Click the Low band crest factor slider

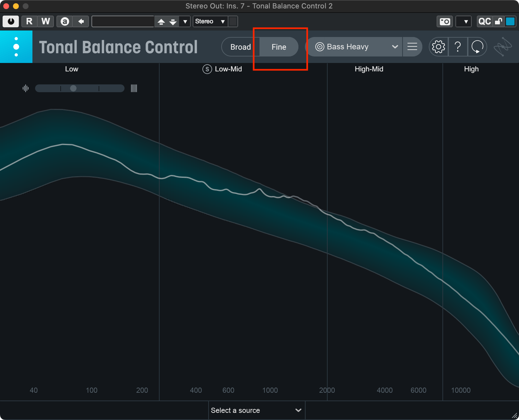pyautogui.click(x=80, y=88)
